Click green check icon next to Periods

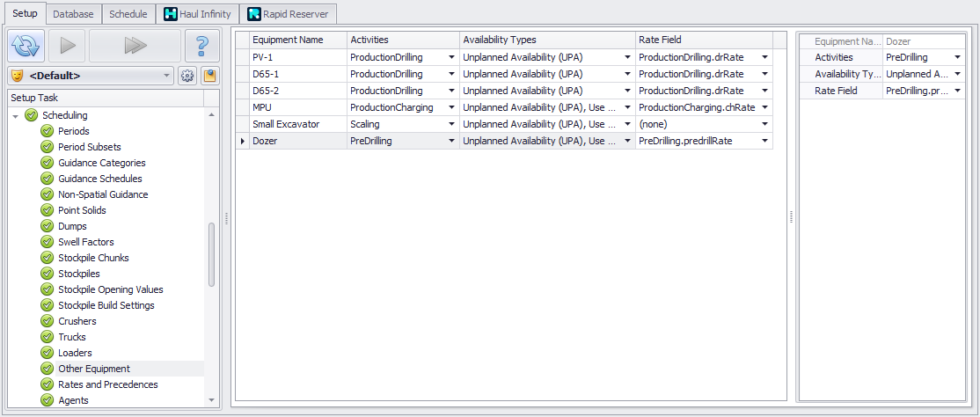pyautogui.click(x=47, y=131)
